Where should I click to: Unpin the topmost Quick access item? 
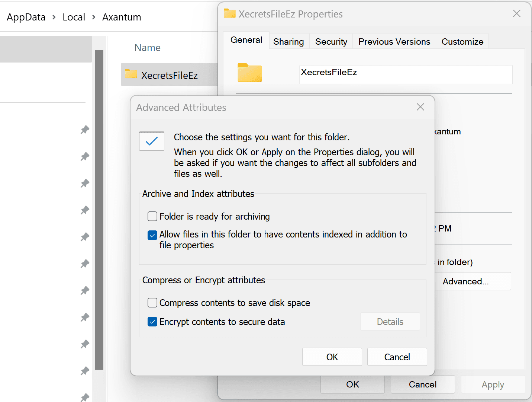(x=85, y=130)
